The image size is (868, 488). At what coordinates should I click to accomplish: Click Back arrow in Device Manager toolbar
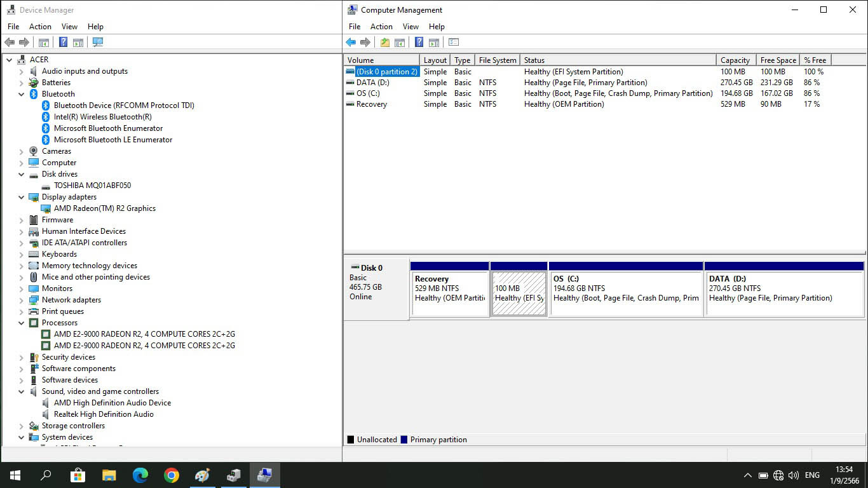point(10,43)
